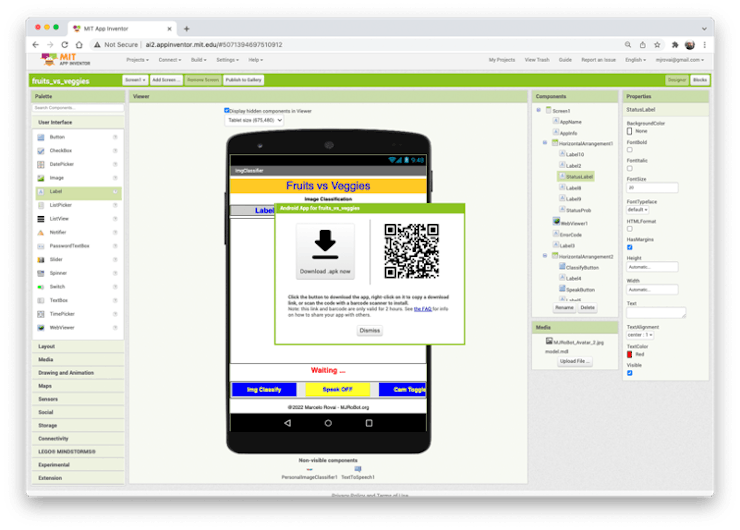Open the Projects menu

137,60
